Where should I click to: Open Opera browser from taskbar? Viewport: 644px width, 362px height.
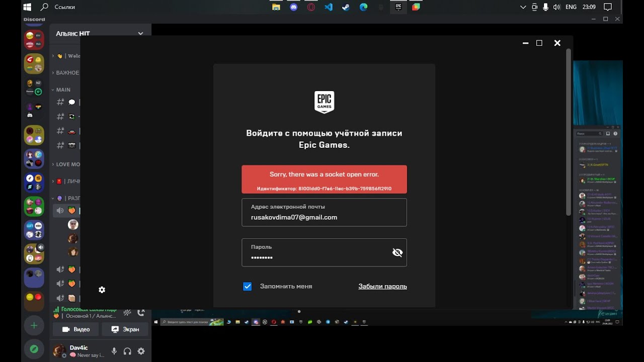coord(311,7)
